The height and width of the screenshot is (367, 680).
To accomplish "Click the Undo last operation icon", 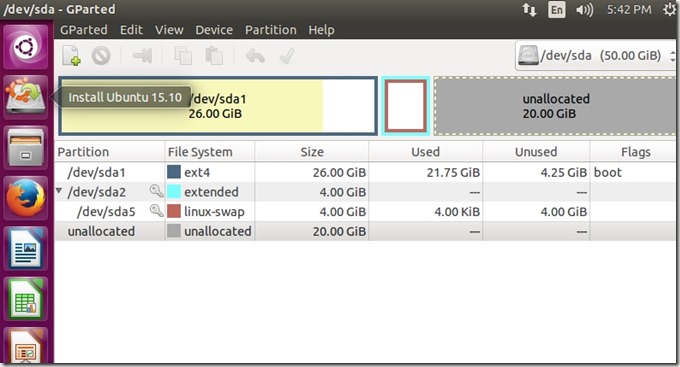I will pos(255,56).
